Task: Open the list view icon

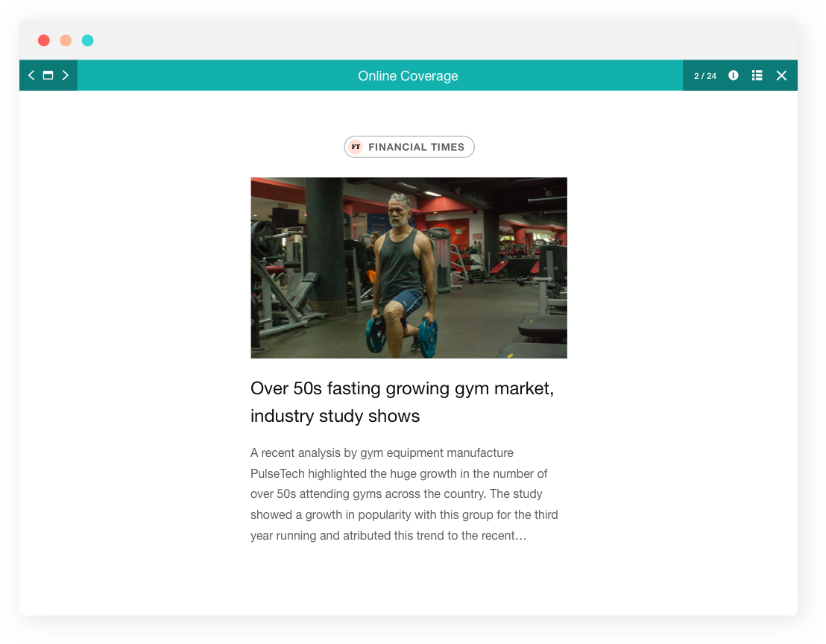Action: click(757, 75)
